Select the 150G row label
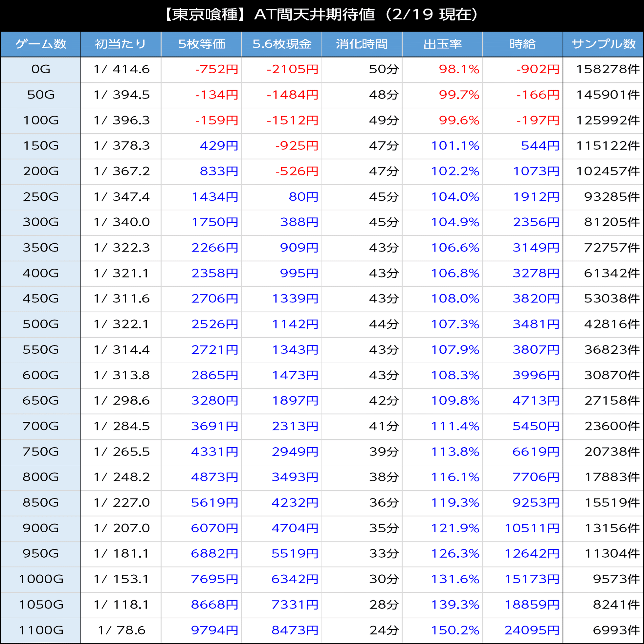The width and height of the screenshot is (644, 644). [41, 146]
